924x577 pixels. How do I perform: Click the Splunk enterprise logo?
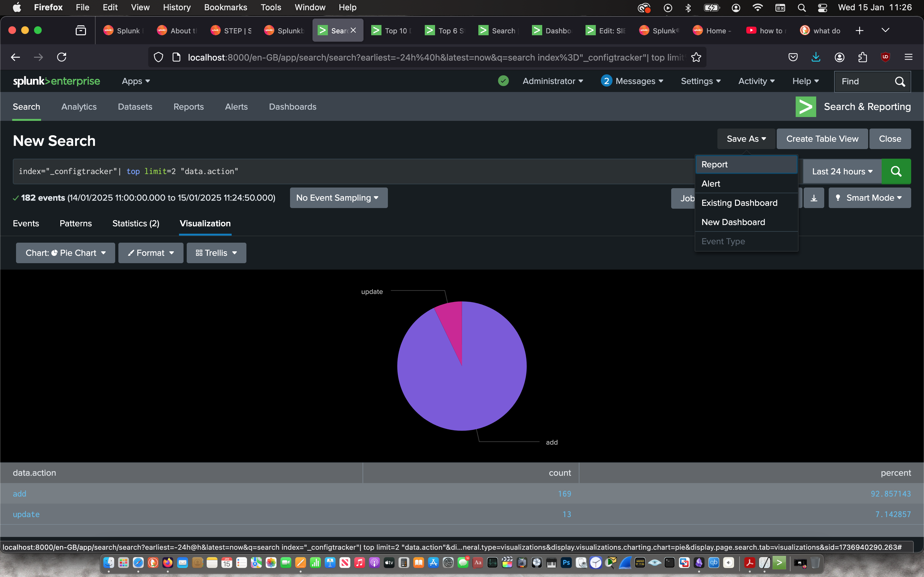point(56,81)
